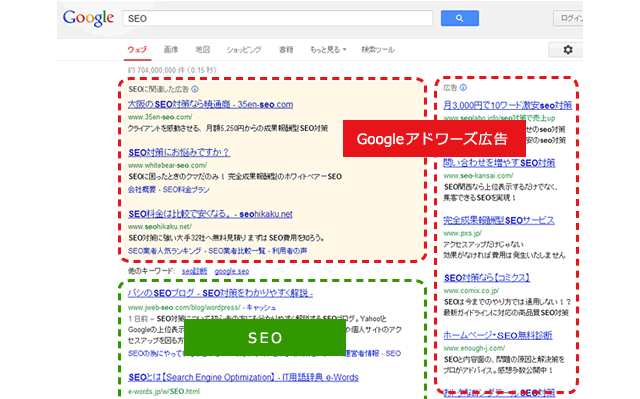Open the 完全成果報酬型SEOサービス ad
The height and width of the screenshot is (399, 640).
coord(499,221)
